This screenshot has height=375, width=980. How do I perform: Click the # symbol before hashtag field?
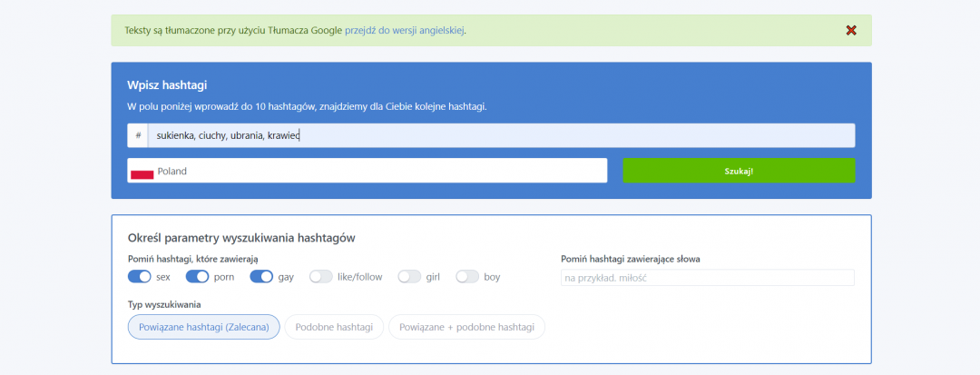tap(138, 135)
